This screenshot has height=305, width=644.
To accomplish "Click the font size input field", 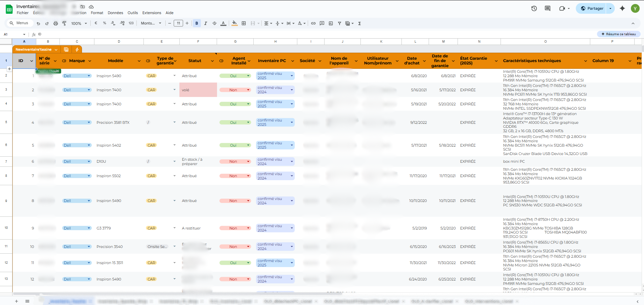I will pos(178,23).
